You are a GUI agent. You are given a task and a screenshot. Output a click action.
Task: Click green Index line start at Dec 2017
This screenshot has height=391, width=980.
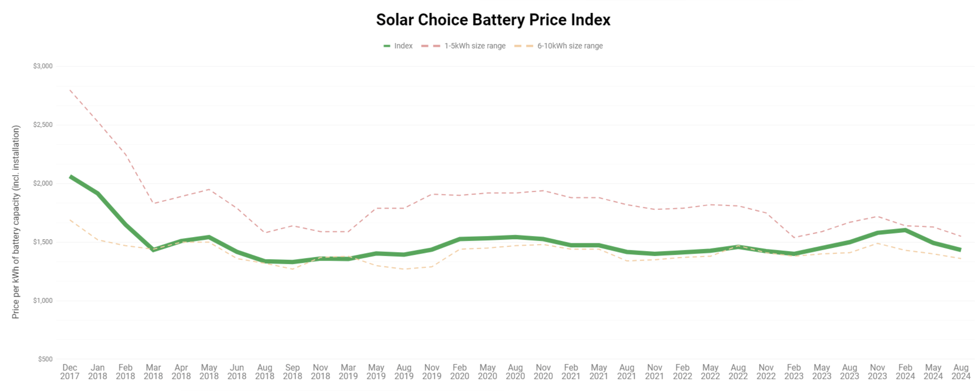[x=71, y=177]
